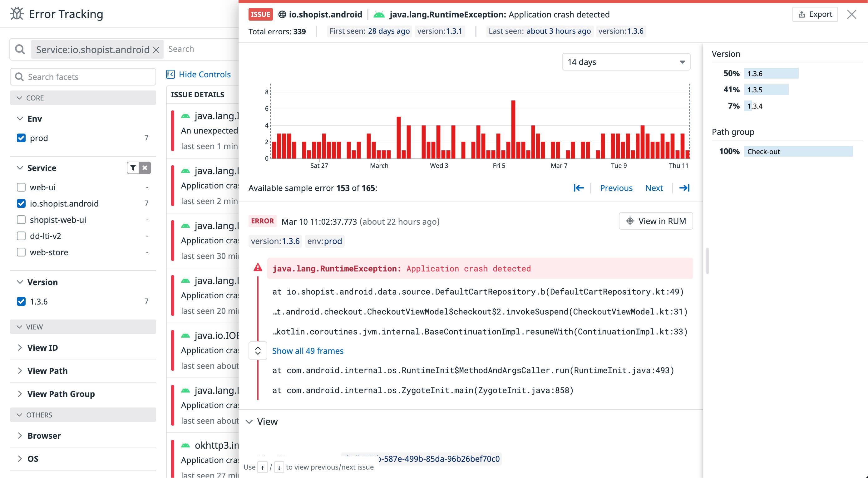Click the clear filter X on the Service facet
Screen dimensions: 868x478
145,168
